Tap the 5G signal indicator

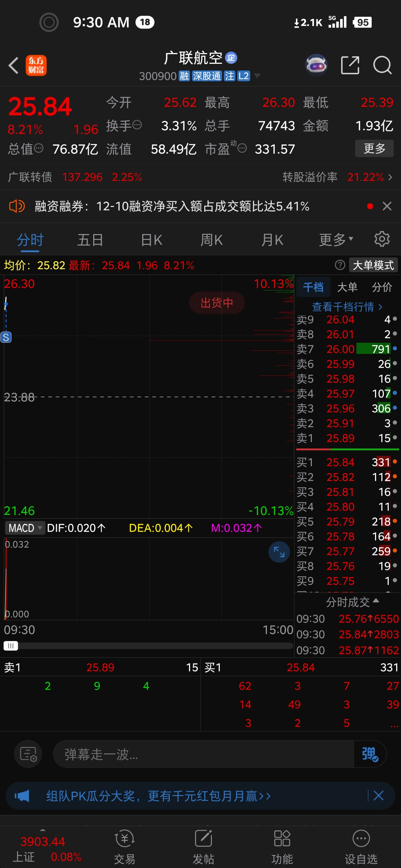[337, 22]
